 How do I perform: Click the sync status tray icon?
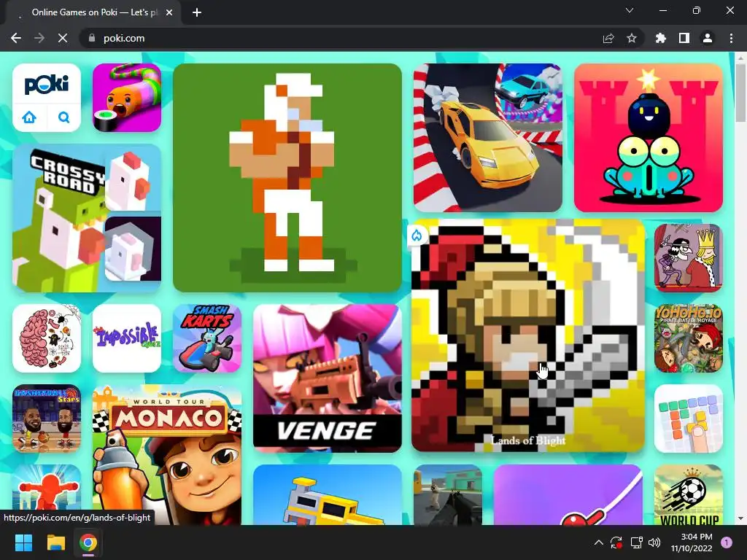(616, 542)
